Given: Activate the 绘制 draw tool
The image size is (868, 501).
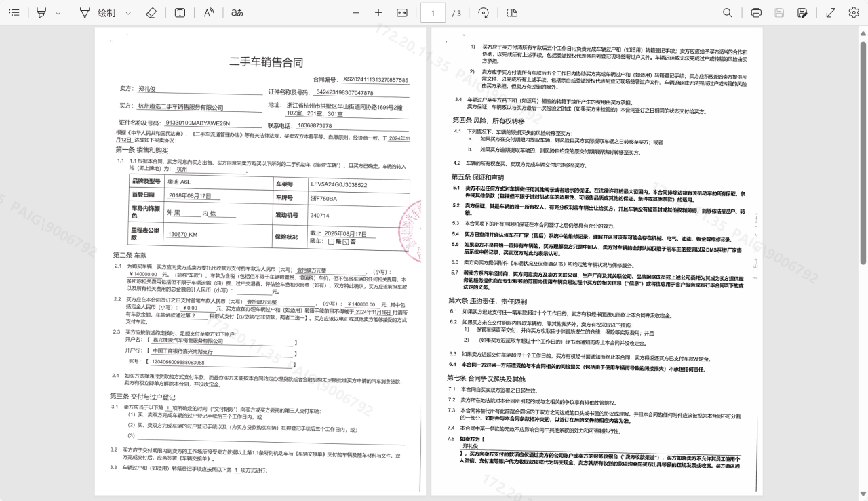Looking at the screenshot, I should coord(97,13).
